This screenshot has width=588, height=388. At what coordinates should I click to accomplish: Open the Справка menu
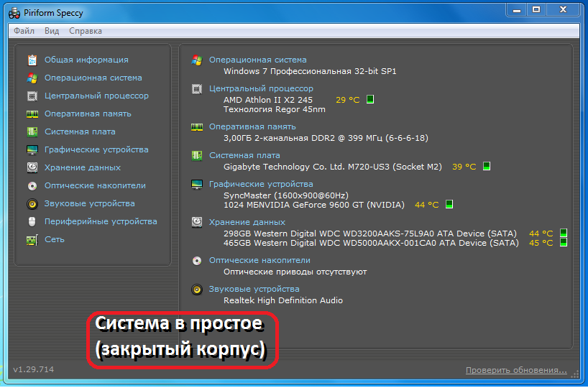pos(86,31)
